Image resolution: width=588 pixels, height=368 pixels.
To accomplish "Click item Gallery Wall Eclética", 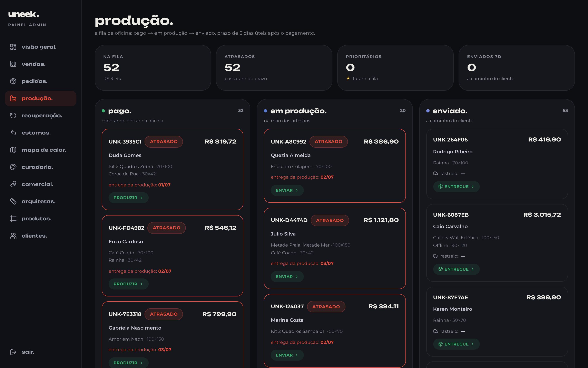I will click(x=455, y=238).
